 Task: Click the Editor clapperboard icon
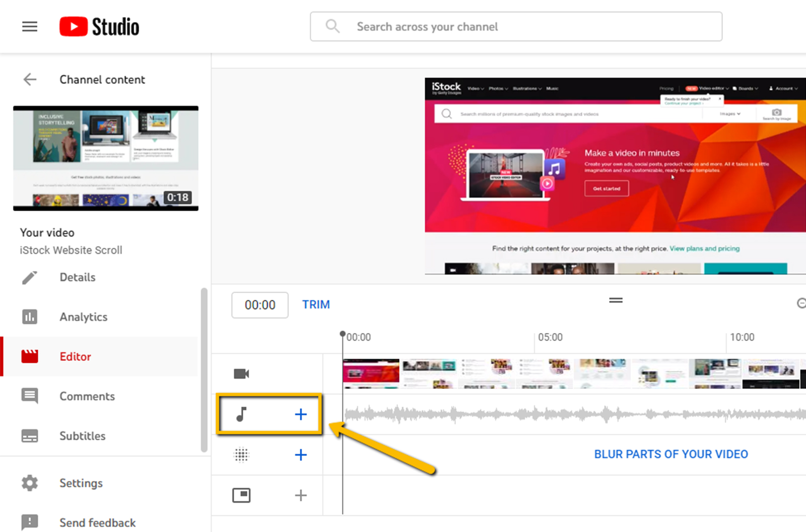(x=30, y=357)
